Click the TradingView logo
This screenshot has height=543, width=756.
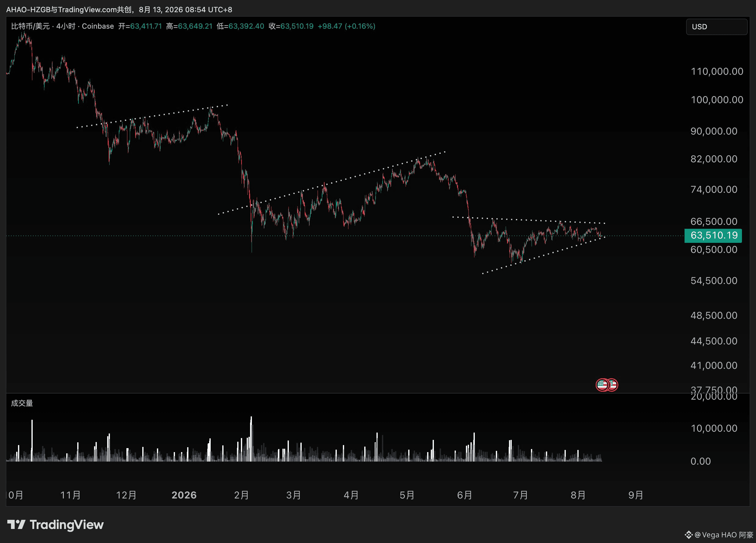click(55, 525)
